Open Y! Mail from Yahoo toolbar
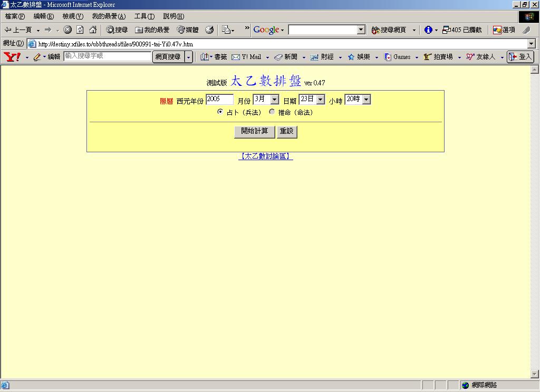This screenshot has height=392, width=540. coord(246,57)
